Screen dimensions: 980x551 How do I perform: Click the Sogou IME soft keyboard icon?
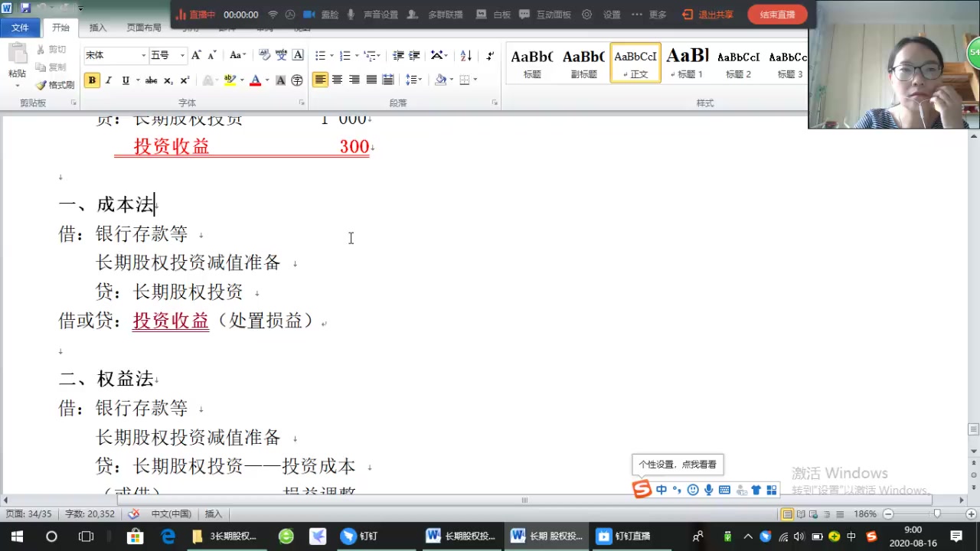pyautogui.click(x=724, y=490)
